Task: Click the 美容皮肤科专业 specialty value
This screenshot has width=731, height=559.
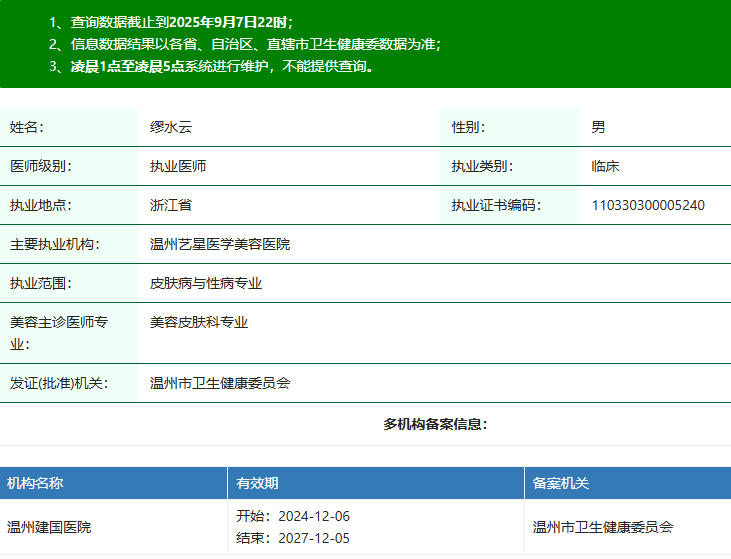Action: (199, 322)
